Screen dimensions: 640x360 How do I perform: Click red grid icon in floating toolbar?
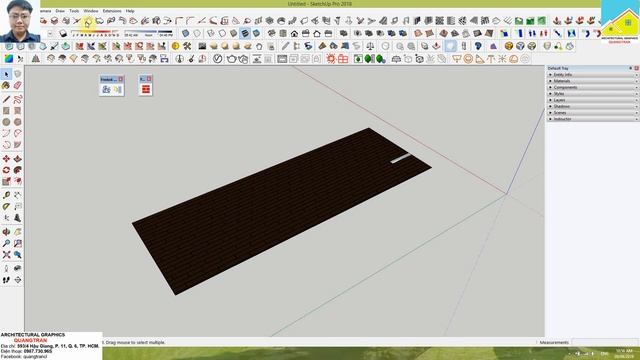[146, 89]
